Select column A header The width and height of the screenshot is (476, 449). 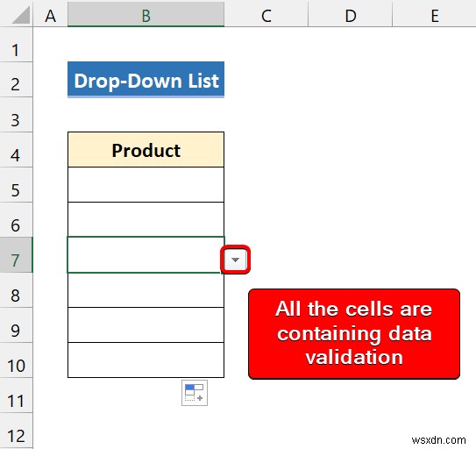pyautogui.click(x=50, y=15)
